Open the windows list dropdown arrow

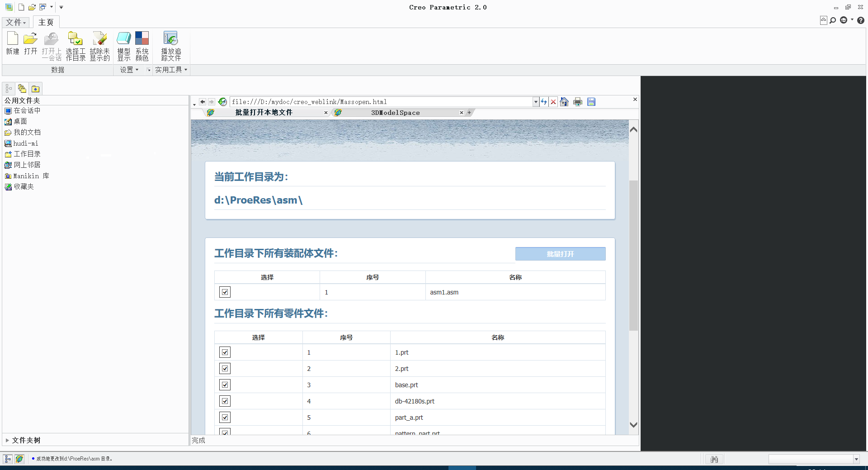coord(52,7)
